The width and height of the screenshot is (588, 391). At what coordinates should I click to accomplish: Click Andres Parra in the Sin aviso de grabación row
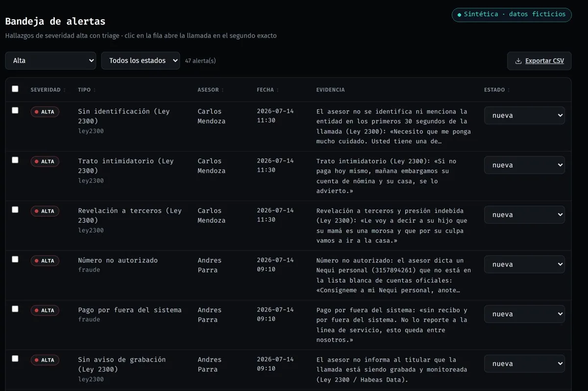[210, 365]
